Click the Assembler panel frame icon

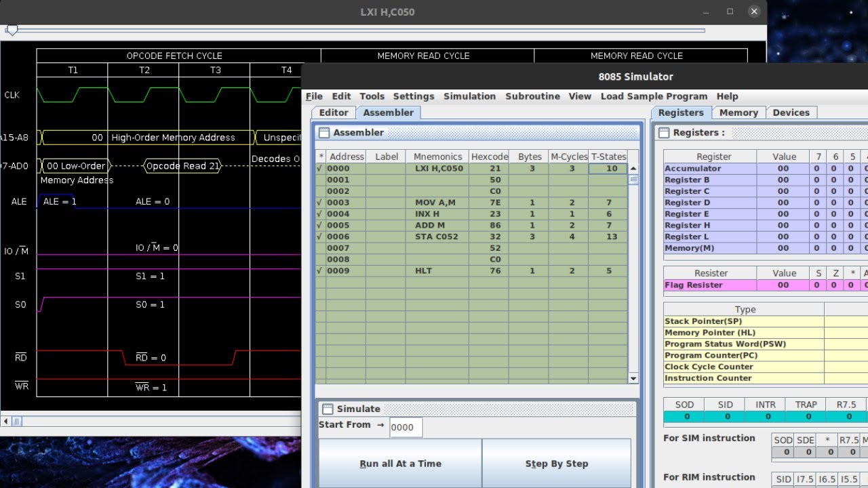323,133
